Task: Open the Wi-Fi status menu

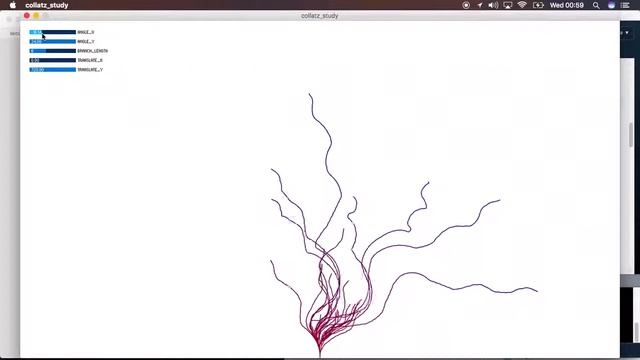Action: coord(522,5)
